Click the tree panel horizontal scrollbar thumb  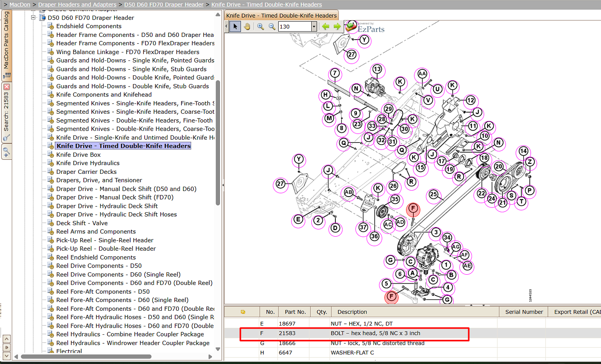coord(86,356)
